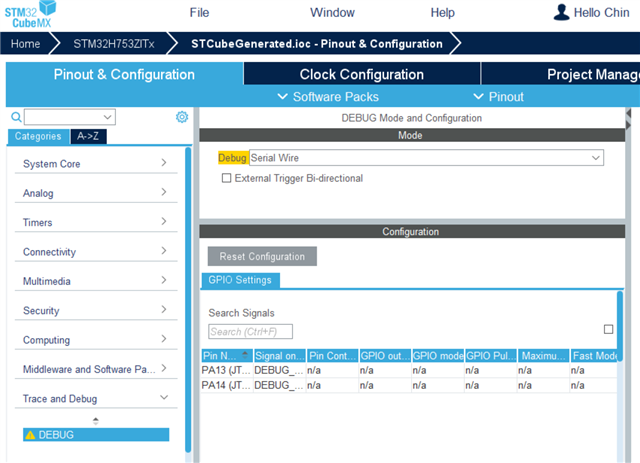Click the sort handle above DEBUG item

(96, 421)
